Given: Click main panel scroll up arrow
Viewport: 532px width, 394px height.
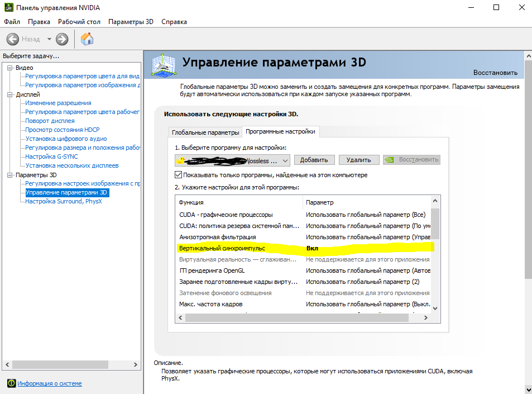Looking at the screenshot, I should coord(528,56).
